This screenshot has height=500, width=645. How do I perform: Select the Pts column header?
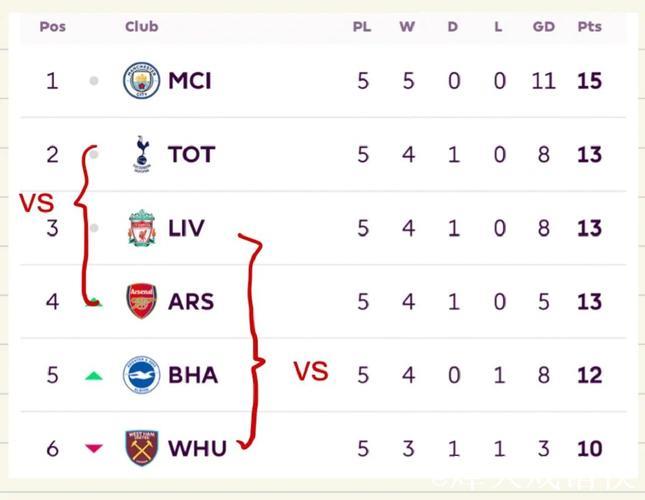click(x=589, y=26)
